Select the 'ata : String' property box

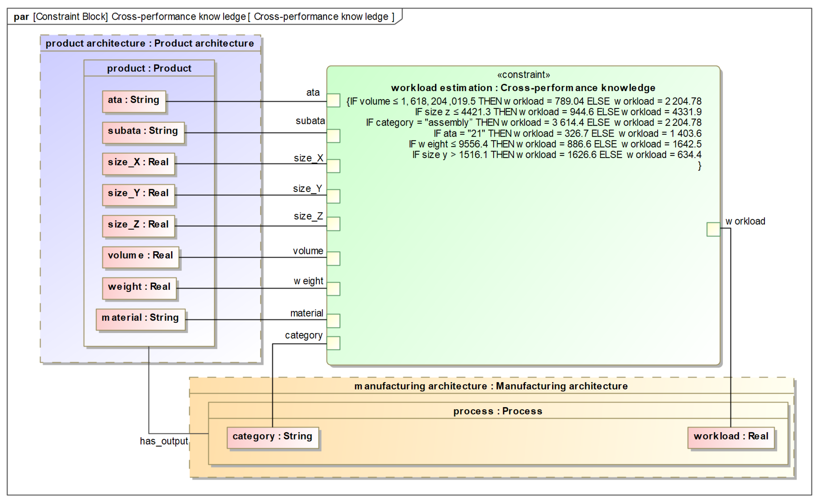pyautogui.click(x=134, y=101)
